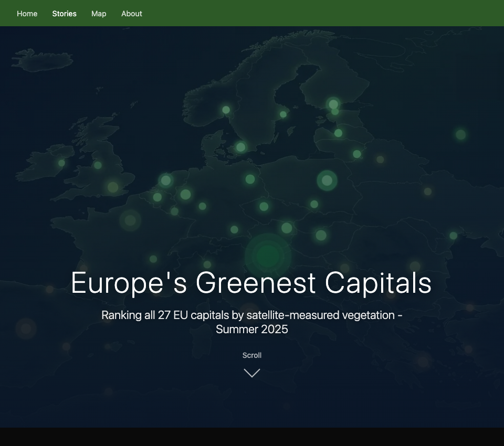This screenshot has height=446, width=504.
Task: Click the brightest glowing capital marker on the map
Action: coord(266,255)
